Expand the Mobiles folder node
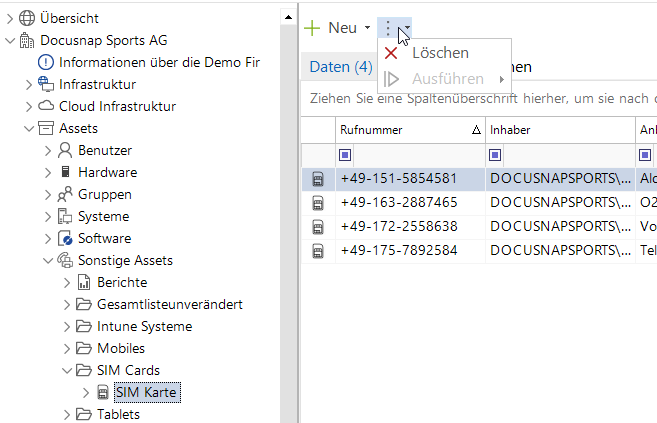This screenshot has width=657, height=423. (x=66, y=348)
